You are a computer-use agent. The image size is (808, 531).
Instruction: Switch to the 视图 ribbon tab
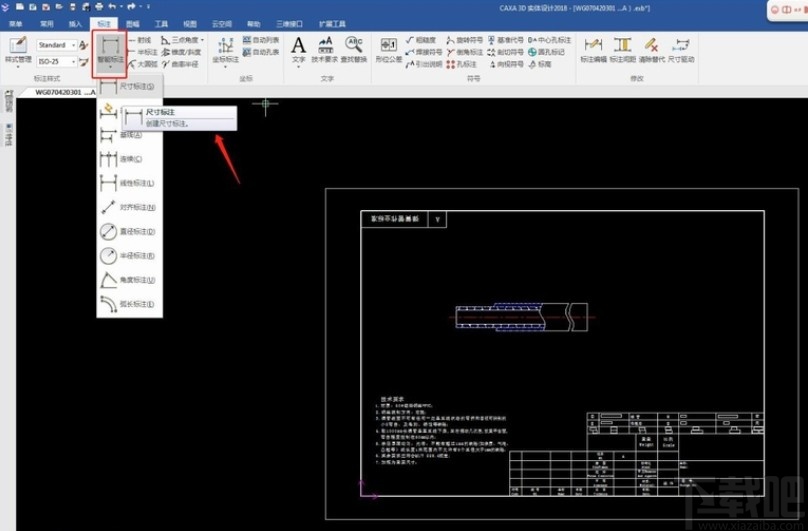[190, 24]
